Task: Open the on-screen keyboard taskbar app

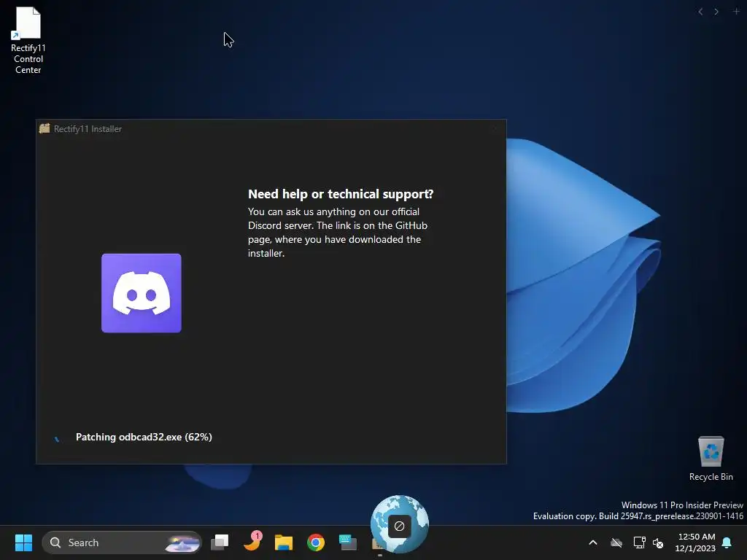Action: 348,542
